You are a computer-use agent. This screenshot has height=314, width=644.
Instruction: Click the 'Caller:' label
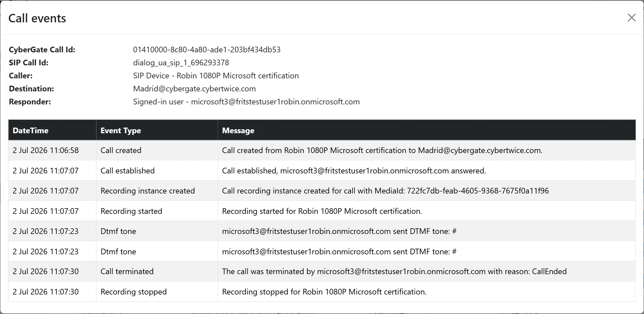(21, 76)
